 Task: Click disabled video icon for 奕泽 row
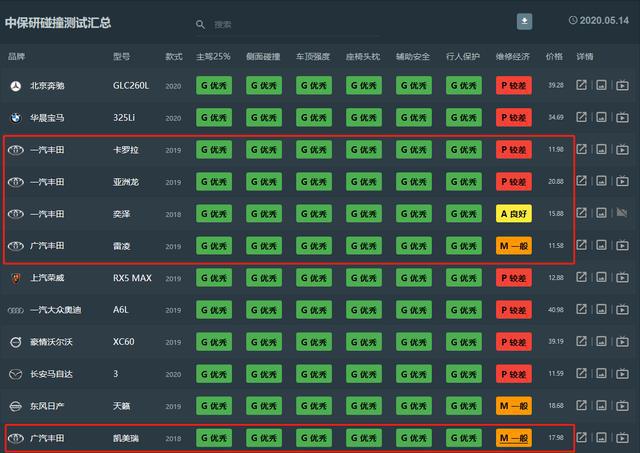pyautogui.click(x=622, y=213)
